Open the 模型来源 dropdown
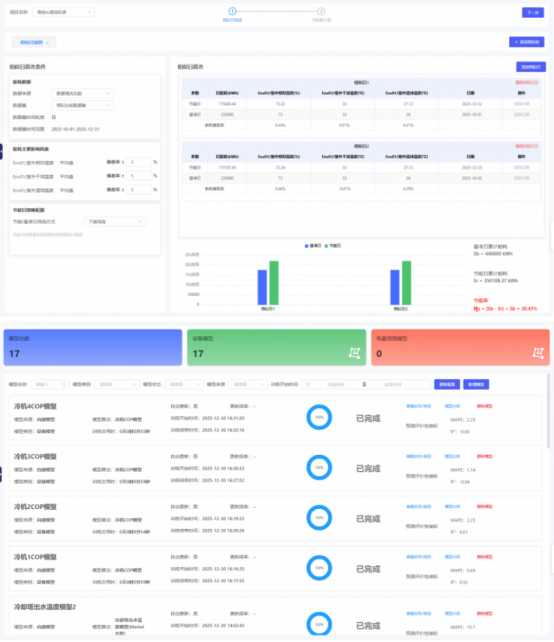The width and height of the screenshot is (554, 642). pos(248,384)
